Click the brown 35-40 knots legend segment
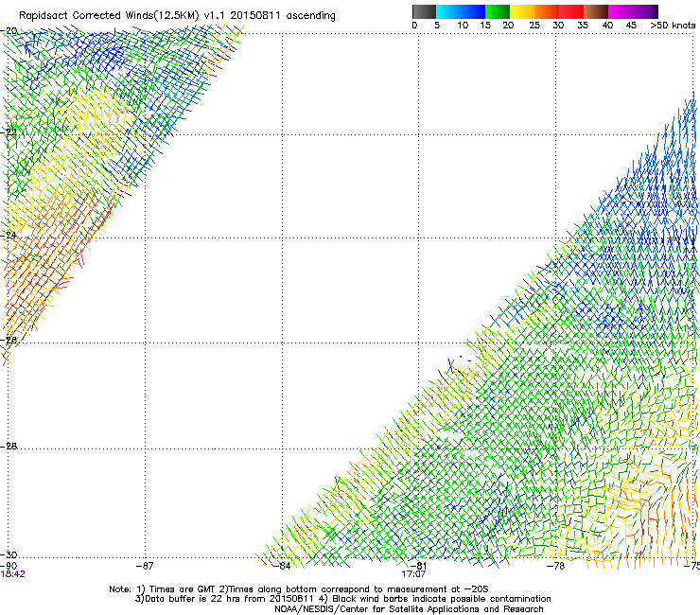This screenshot has width=700, height=615. coord(596,11)
